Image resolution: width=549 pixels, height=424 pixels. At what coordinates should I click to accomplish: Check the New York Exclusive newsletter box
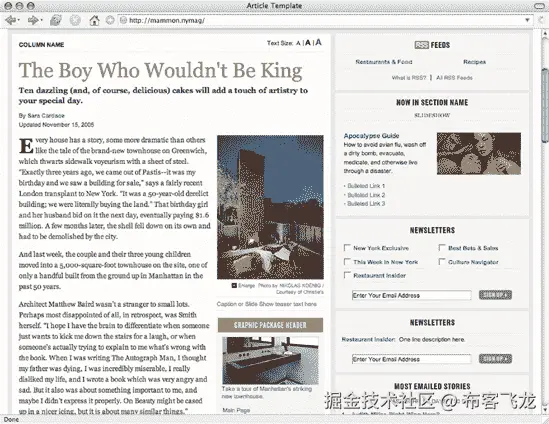tap(347, 248)
